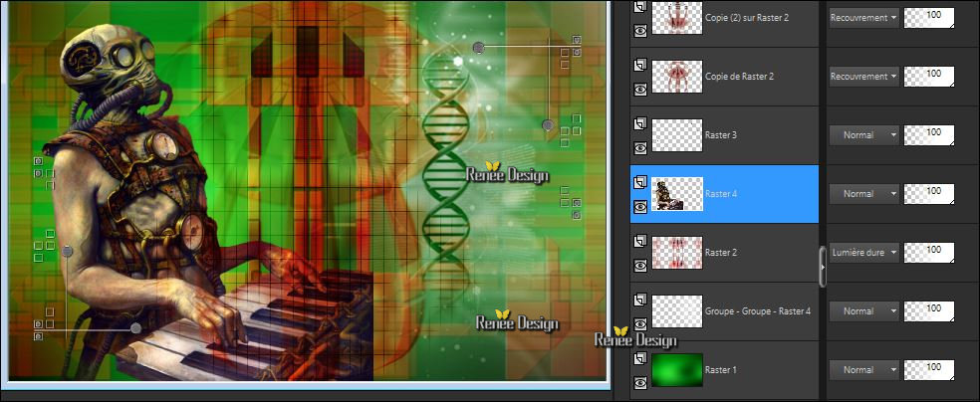980x402 pixels.
Task: Click the layer type icon of Raster 4
Action: point(640,182)
